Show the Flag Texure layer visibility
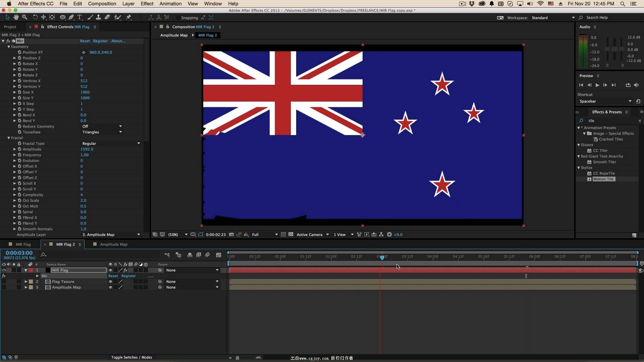Viewport: 644px width, 362px height. [x=4, y=282]
